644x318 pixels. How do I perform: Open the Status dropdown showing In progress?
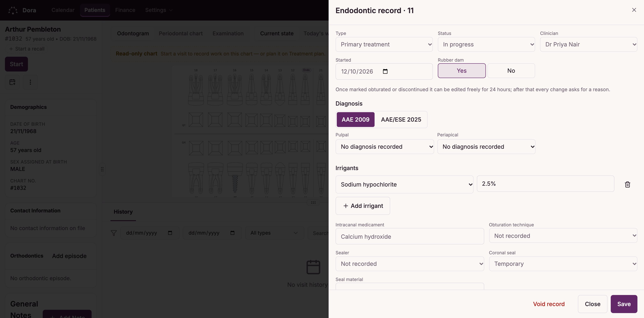tap(486, 45)
